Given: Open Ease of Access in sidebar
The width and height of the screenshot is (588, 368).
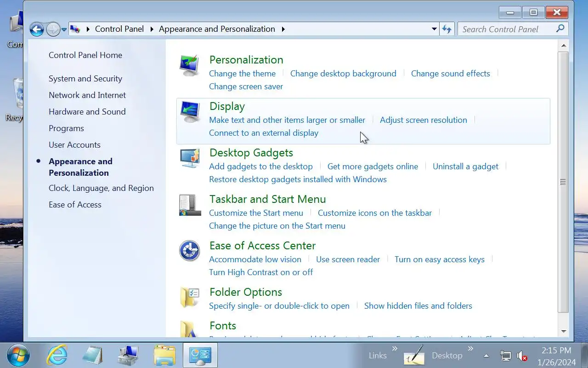Looking at the screenshot, I should [75, 205].
